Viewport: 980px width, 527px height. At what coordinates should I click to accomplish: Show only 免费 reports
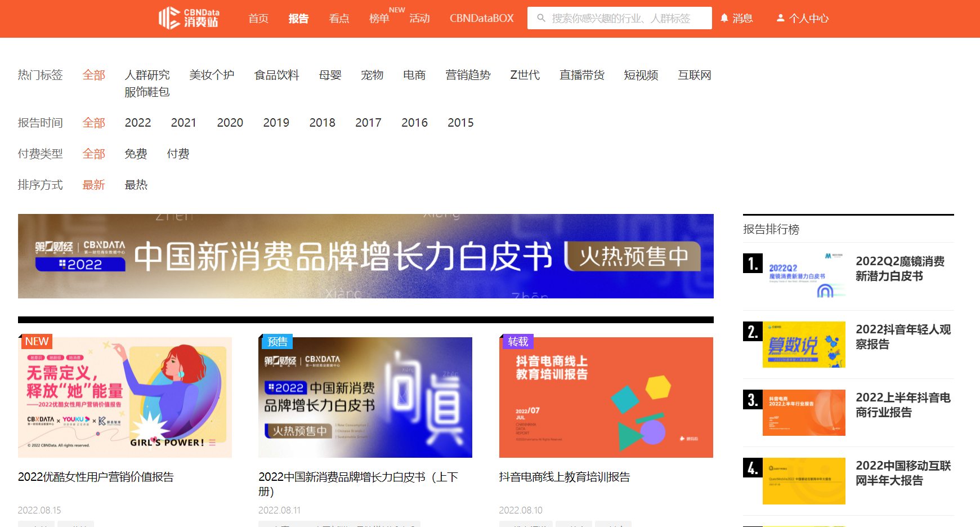pyautogui.click(x=136, y=154)
